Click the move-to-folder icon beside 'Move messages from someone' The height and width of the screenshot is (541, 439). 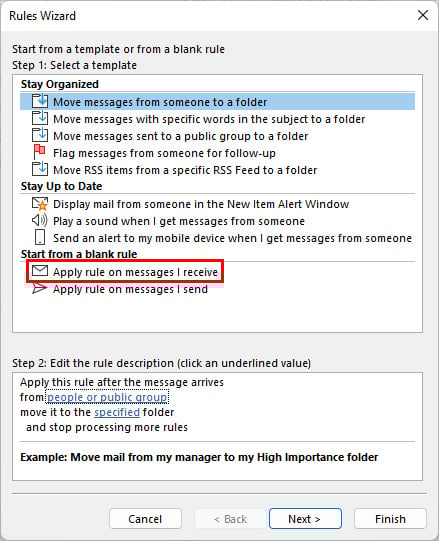[x=40, y=101]
